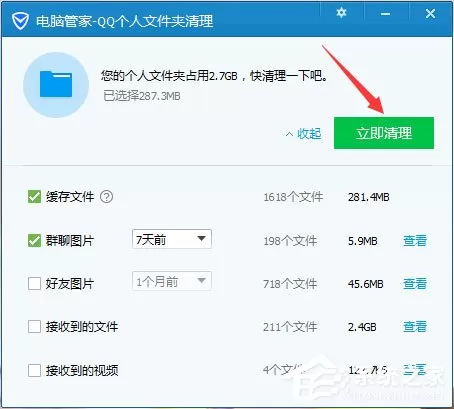Collapse the list with 收起
Viewport: 454px width, 409px height.
click(304, 134)
